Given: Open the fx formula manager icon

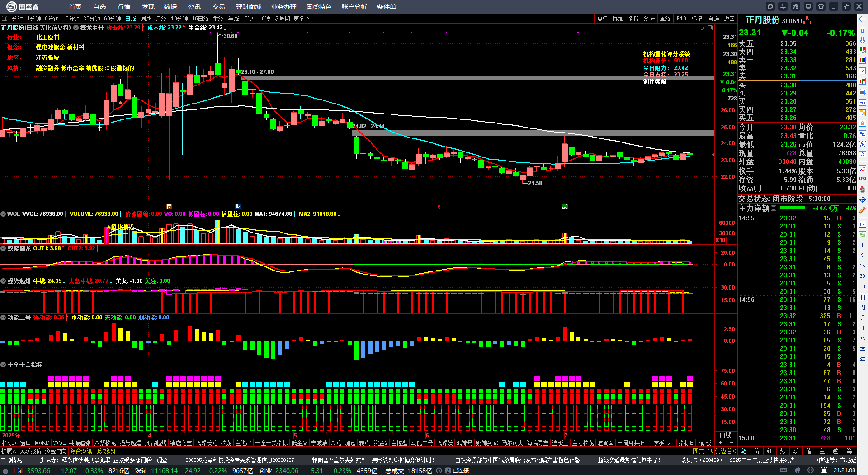Looking at the screenshot, I should click(x=796, y=6).
